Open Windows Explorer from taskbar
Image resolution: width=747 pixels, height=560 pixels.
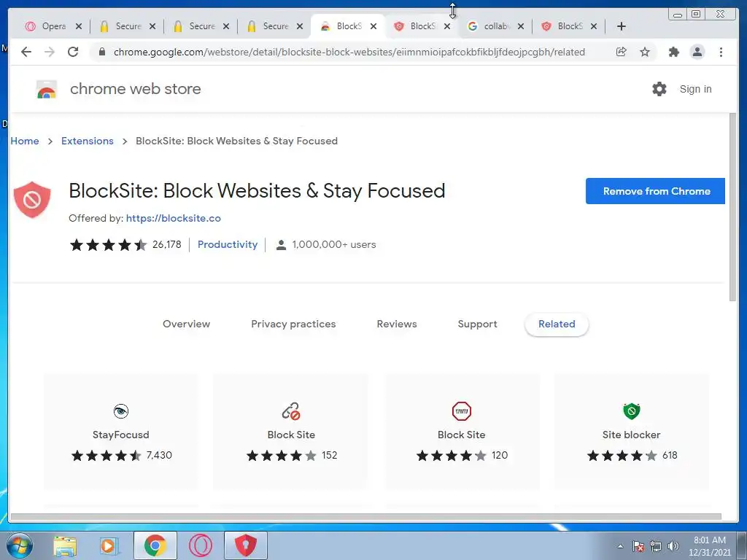click(x=65, y=546)
